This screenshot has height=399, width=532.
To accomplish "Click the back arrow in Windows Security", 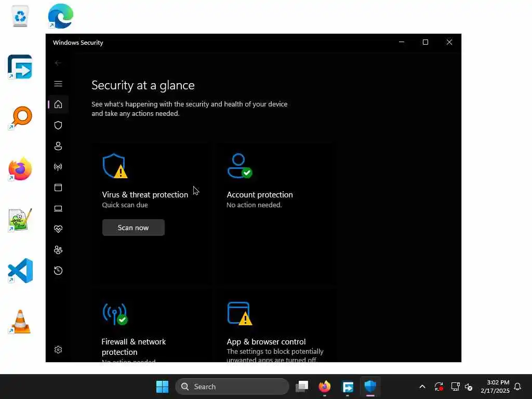I will coord(58,63).
